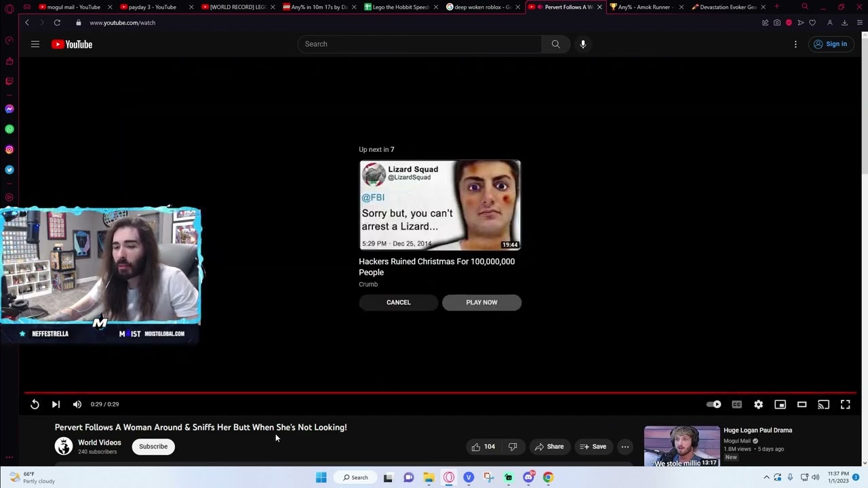868x488 pixels.
Task: Open the World Videos channel avatar
Action: pyautogui.click(x=64, y=446)
